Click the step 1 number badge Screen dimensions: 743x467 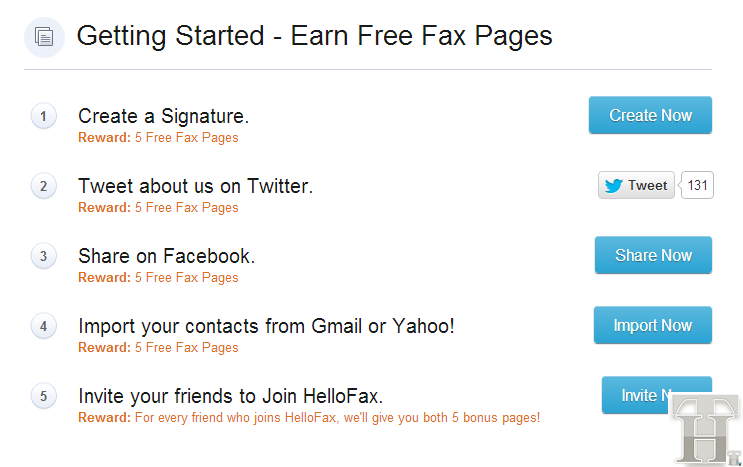[44, 116]
